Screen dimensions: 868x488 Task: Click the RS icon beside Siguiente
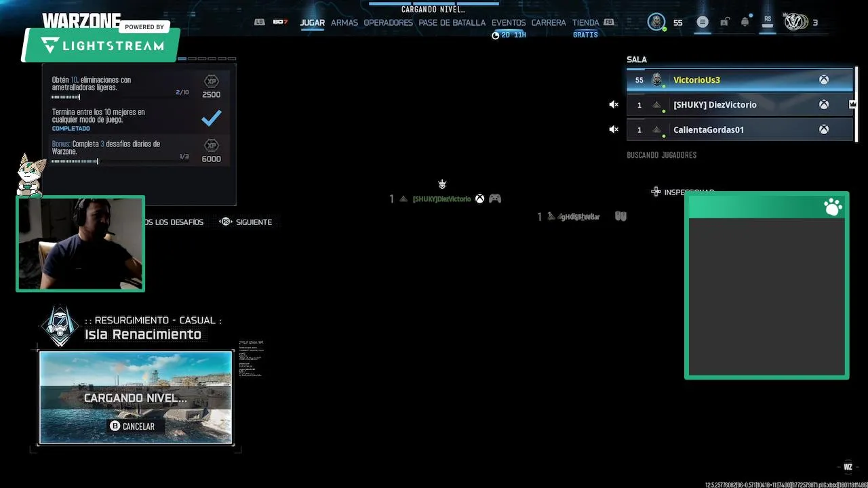(x=226, y=222)
